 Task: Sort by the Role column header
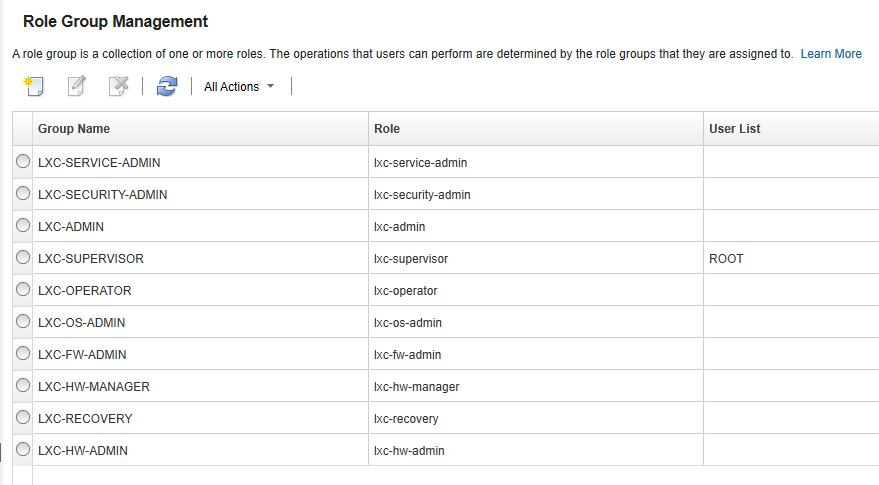pos(387,129)
